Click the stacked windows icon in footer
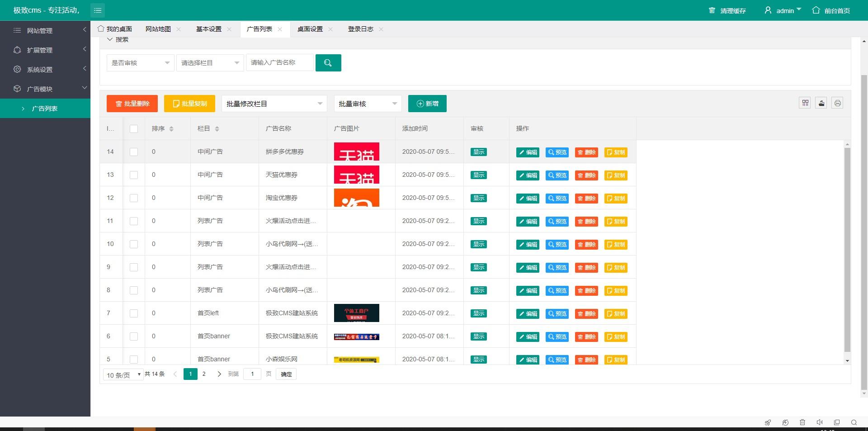 tap(837, 422)
